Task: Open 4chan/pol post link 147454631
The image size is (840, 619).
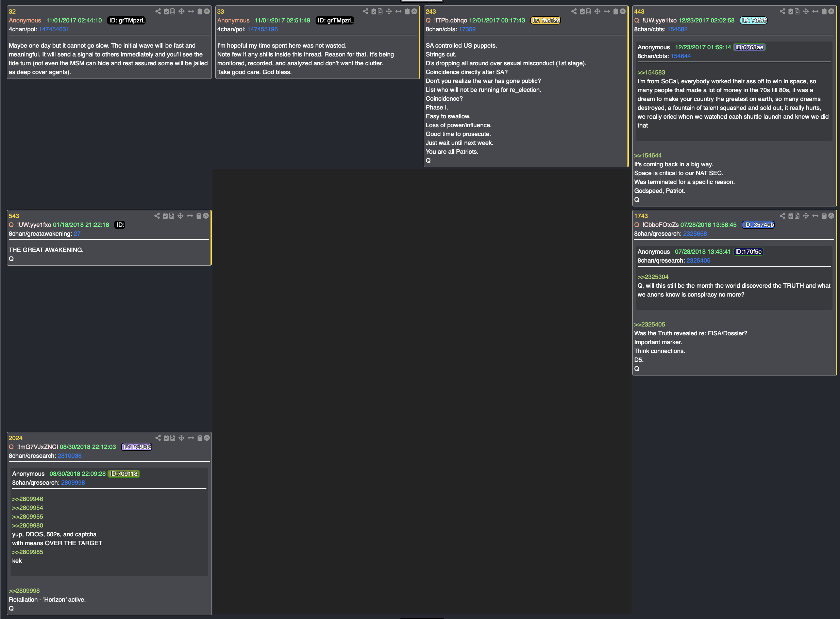Action: pyautogui.click(x=54, y=29)
